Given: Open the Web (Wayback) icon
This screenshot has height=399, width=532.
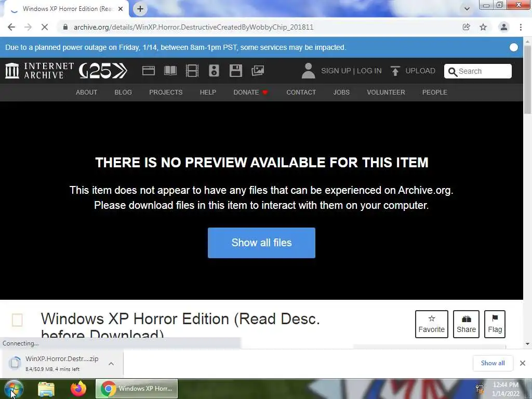Looking at the screenshot, I should point(148,71).
